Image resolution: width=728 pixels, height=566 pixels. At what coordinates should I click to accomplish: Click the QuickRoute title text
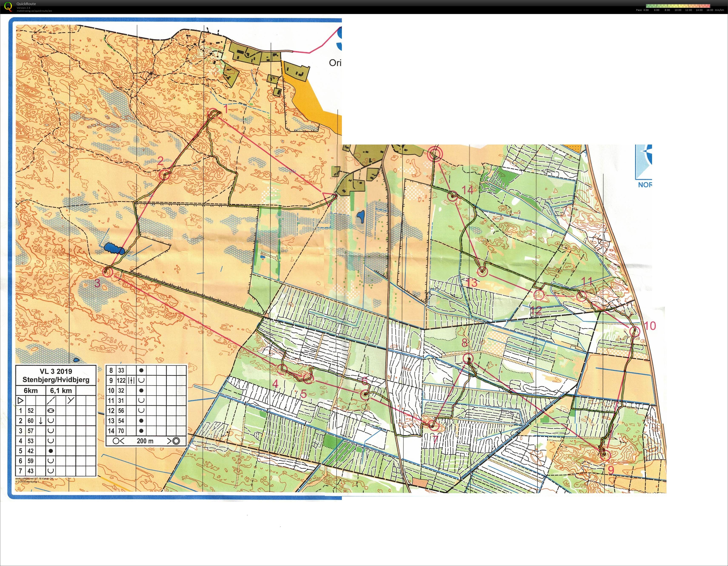tap(26, 4)
